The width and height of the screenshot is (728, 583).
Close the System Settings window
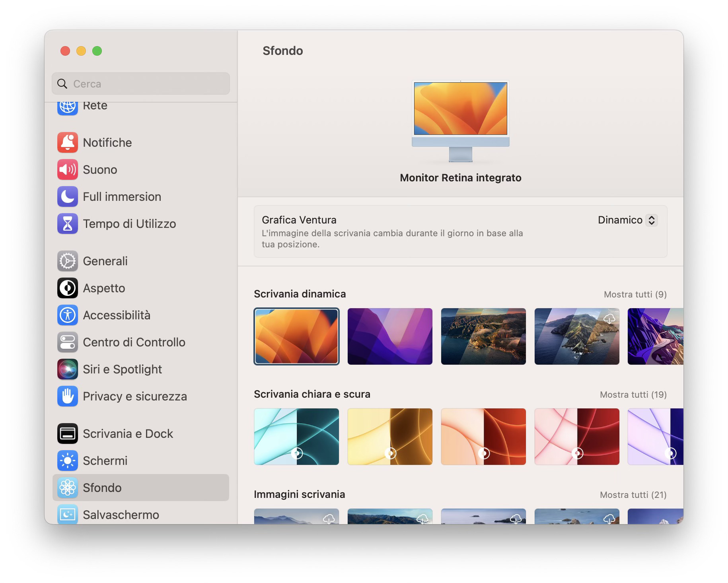[x=65, y=51]
